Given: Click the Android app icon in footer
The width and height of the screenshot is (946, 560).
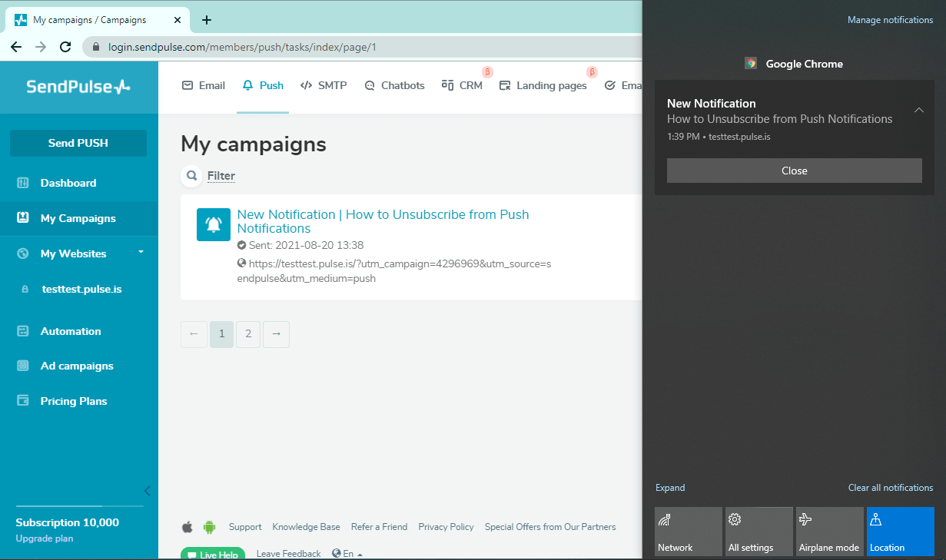Looking at the screenshot, I should [209, 527].
